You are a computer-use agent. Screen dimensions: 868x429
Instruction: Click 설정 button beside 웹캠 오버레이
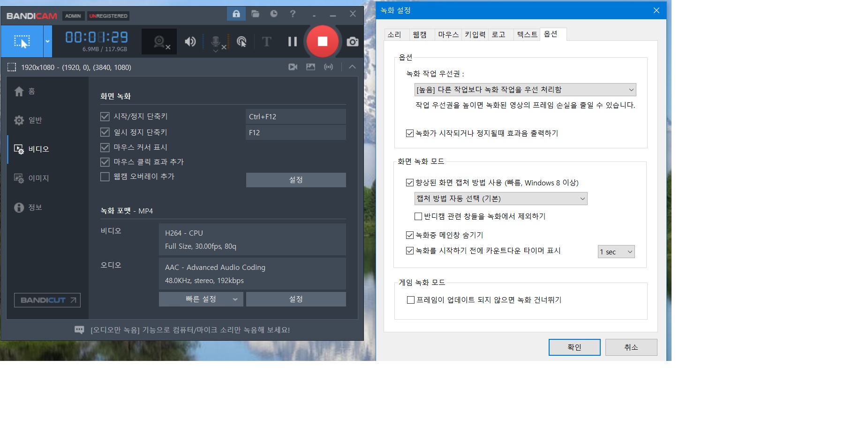click(296, 180)
